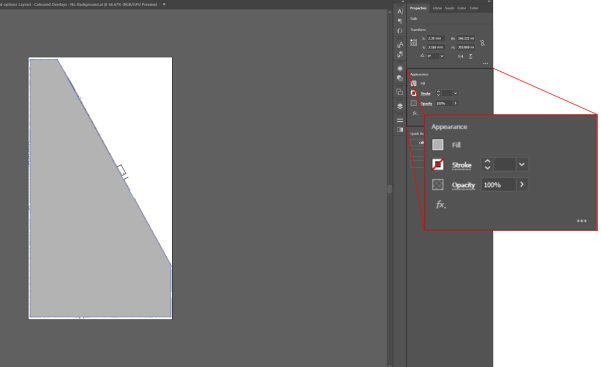Click the stroke weight stepper in the small Properties panel
Image resolution: width=601 pixels, height=367 pixels.
click(x=438, y=93)
